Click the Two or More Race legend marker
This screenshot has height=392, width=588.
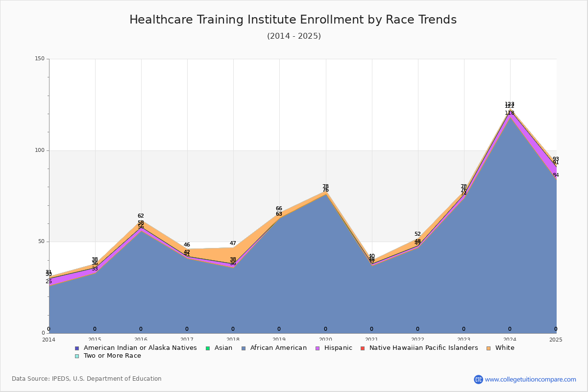point(77,356)
